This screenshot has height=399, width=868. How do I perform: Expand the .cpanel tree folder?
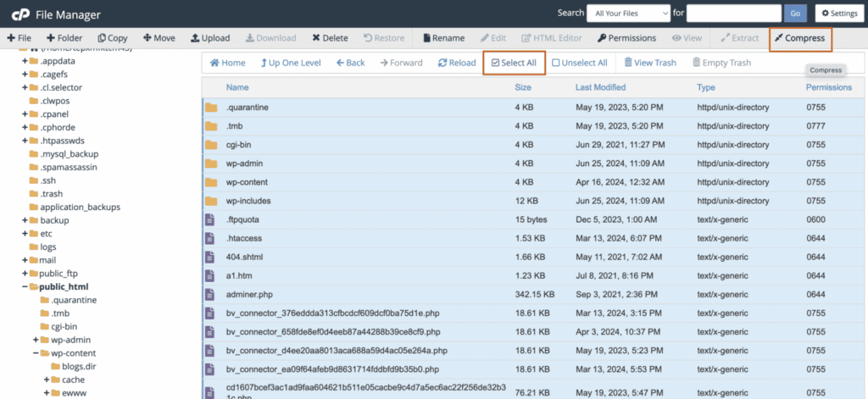point(25,114)
